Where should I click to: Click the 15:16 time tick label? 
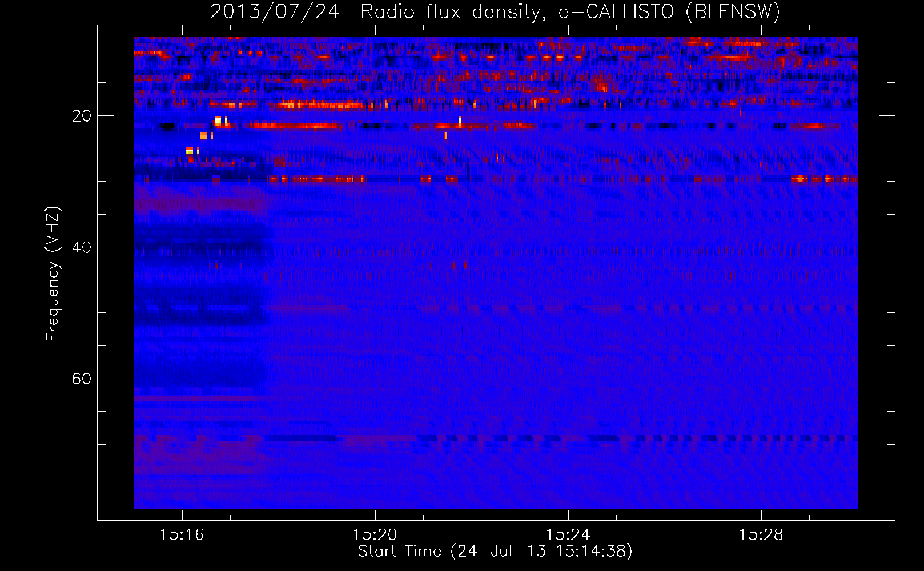tap(182, 534)
